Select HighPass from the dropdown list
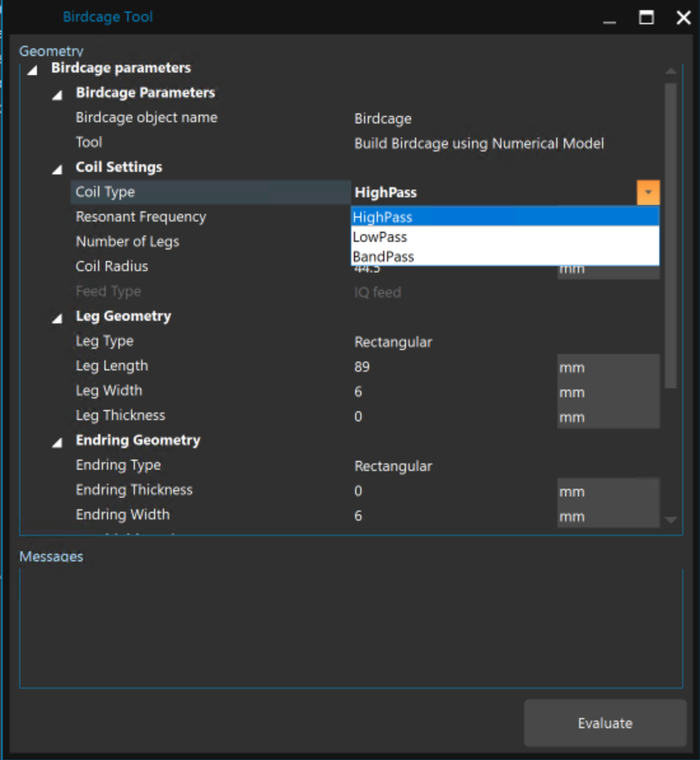The image size is (700, 760). [x=382, y=217]
